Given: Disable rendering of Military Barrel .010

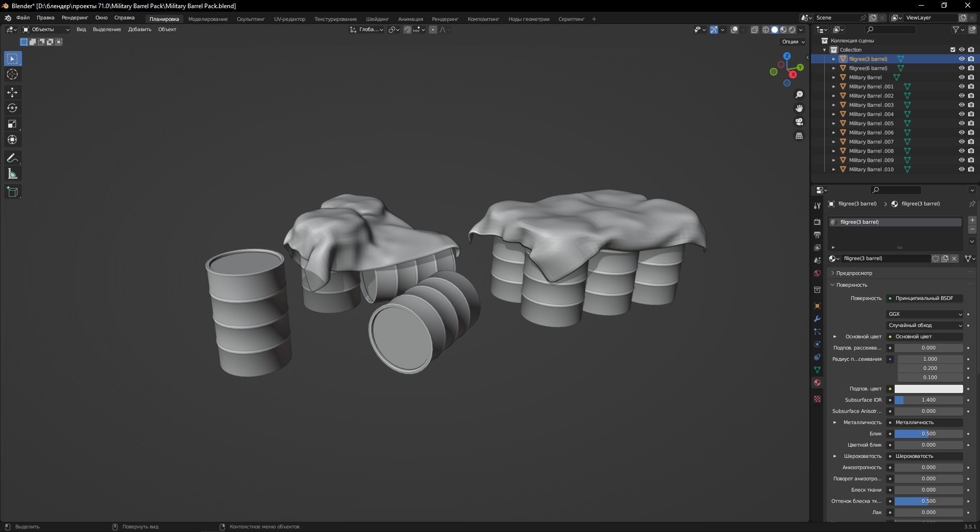Looking at the screenshot, I should click(x=971, y=170).
